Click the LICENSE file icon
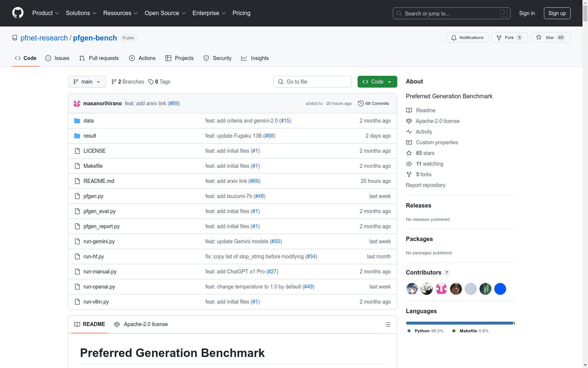 77,151
